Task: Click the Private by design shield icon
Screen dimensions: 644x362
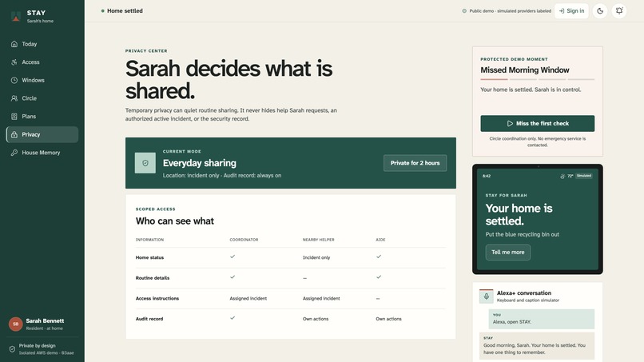Action: click(x=12, y=349)
